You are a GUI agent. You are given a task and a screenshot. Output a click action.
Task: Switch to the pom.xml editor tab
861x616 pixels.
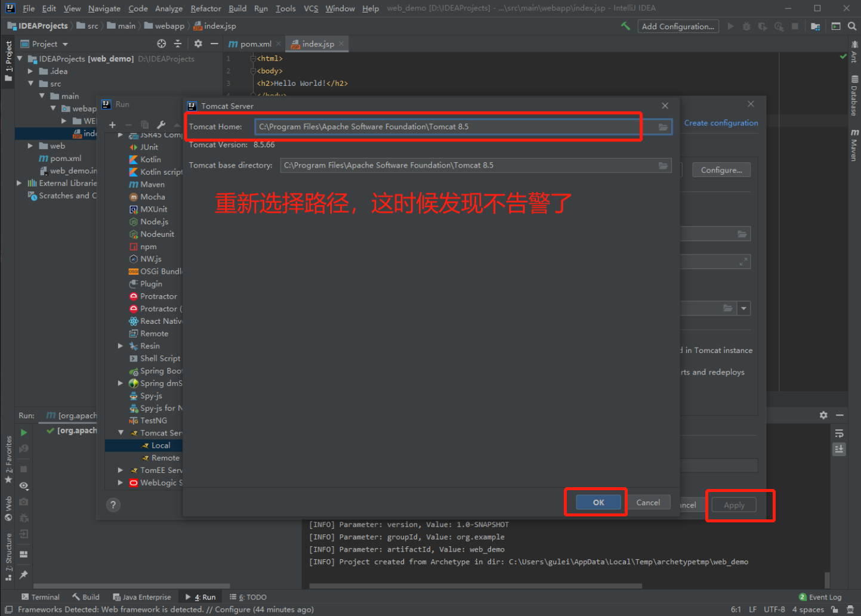pyautogui.click(x=255, y=44)
